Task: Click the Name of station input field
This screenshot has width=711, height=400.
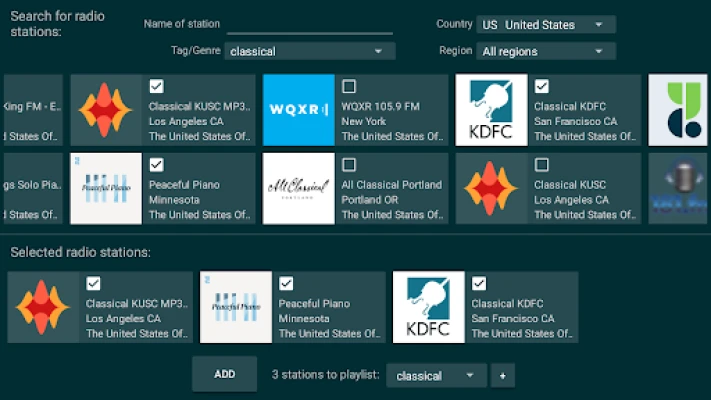Action: tap(309, 24)
